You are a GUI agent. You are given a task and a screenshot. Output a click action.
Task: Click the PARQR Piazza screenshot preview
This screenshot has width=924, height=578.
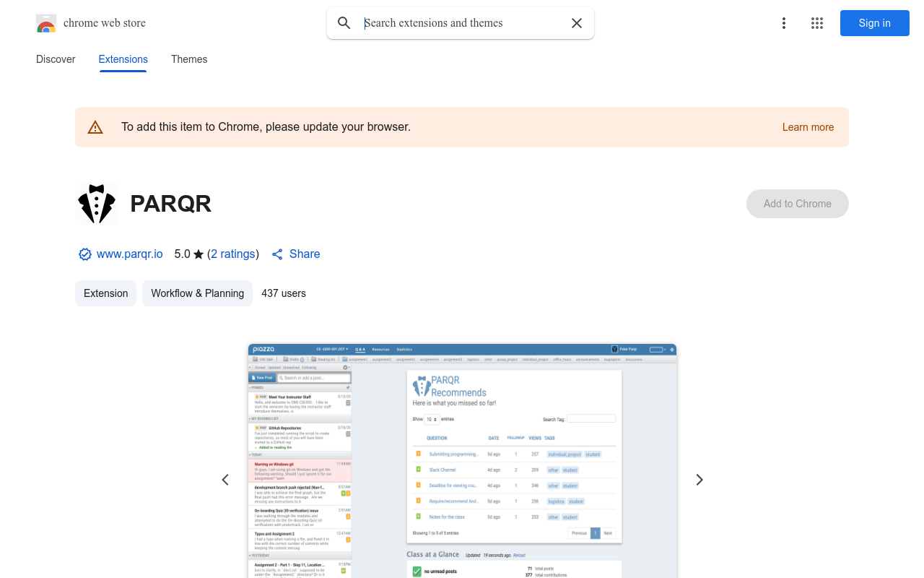[462, 461]
